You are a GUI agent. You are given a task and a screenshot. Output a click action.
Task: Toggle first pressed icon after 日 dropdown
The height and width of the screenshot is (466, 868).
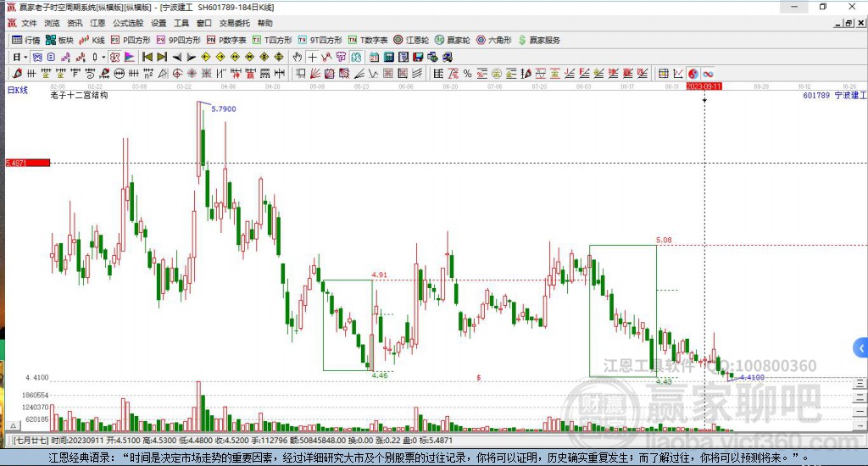pyautogui.click(x=36, y=57)
